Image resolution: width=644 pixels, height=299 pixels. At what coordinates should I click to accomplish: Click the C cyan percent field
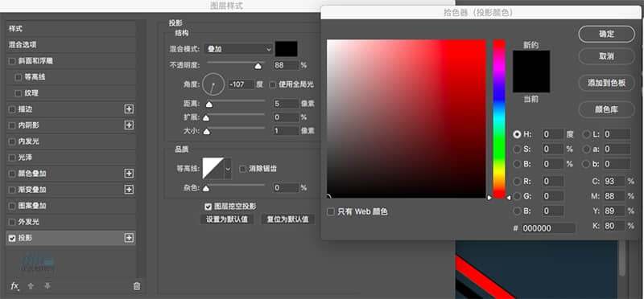(x=614, y=181)
